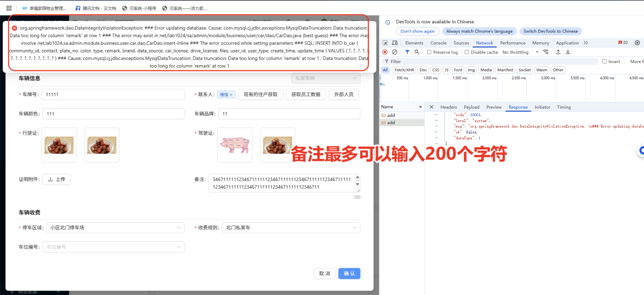Switch to the Console tab in DevTools
The height and width of the screenshot is (295, 644).
pos(438,43)
